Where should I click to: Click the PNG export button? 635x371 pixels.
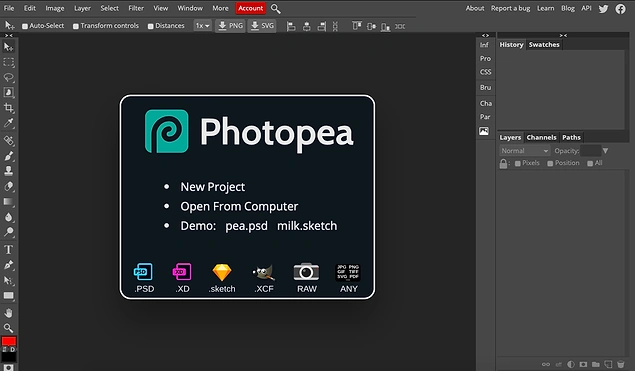[230, 26]
